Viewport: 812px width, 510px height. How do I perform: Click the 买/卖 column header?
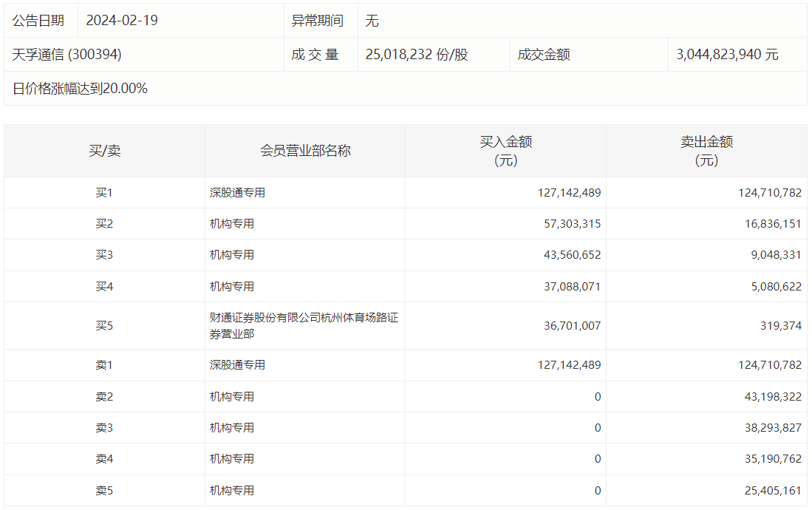(105, 151)
